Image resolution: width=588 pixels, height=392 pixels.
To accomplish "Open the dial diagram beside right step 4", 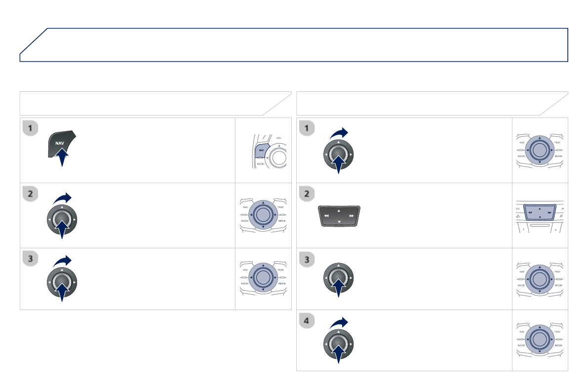I will tap(540, 340).
